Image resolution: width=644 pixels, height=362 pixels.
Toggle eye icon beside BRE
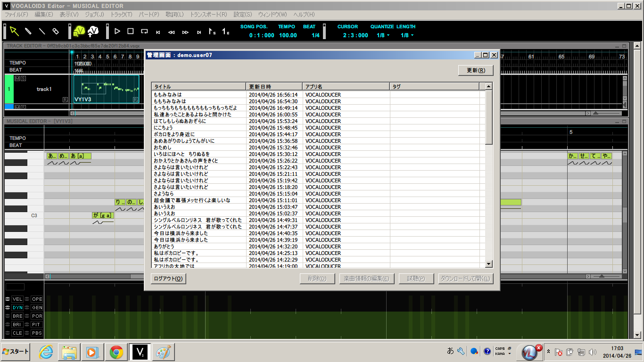coord(8,316)
